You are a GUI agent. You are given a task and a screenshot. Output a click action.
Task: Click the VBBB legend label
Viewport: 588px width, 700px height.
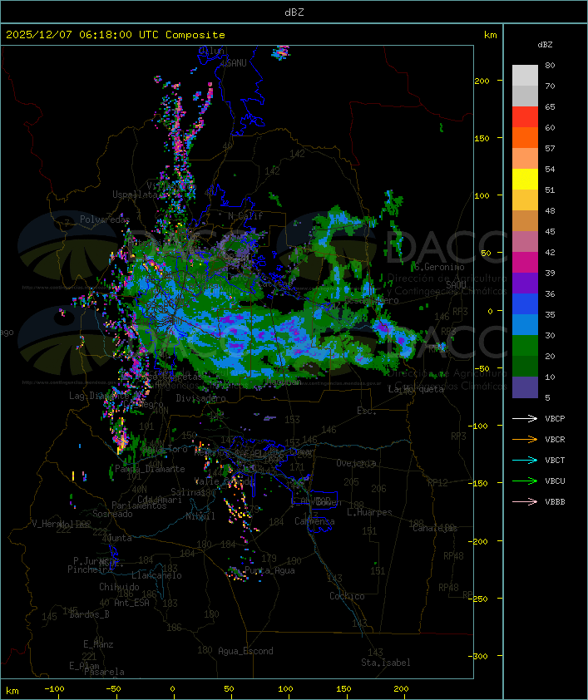[x=555, y=502]
